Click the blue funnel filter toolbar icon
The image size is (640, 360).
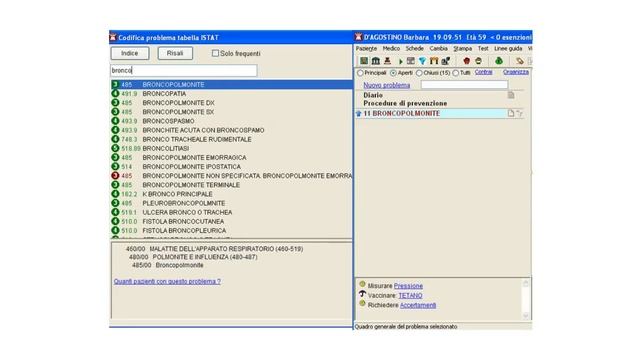click(422, 61)
